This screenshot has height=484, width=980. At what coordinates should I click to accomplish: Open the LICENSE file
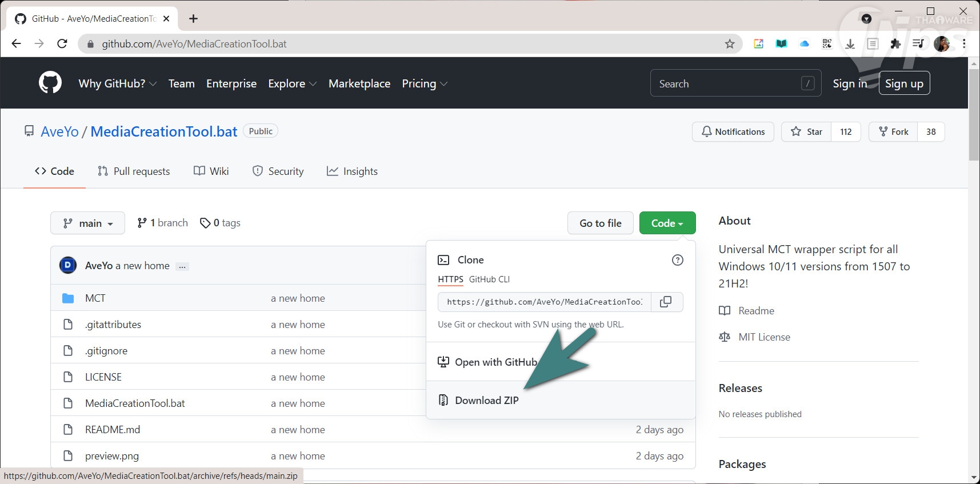coord(103,377)
